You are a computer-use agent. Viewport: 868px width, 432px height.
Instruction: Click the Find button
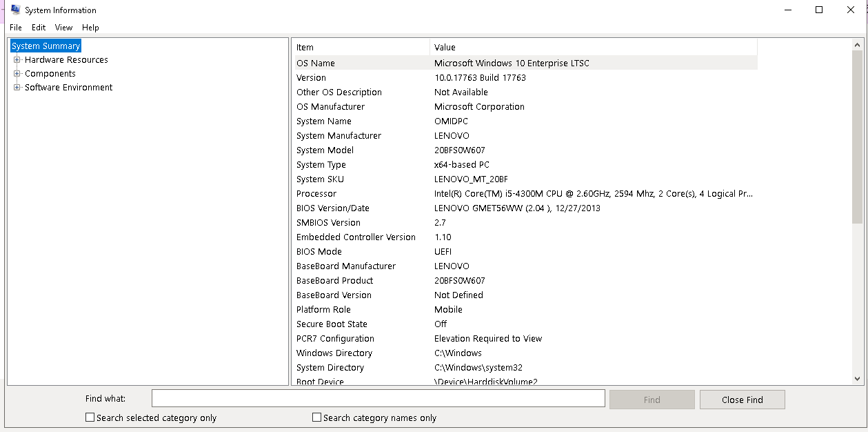coord(652,400)
